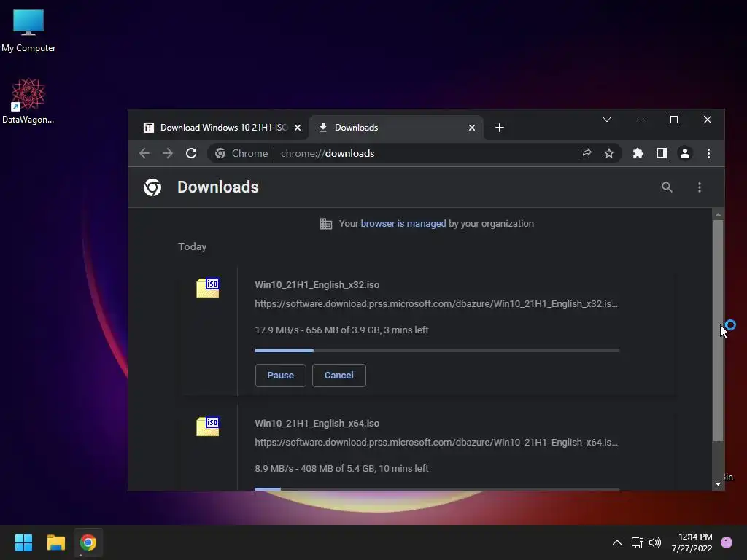Go back to previous page

click(144, 153)
